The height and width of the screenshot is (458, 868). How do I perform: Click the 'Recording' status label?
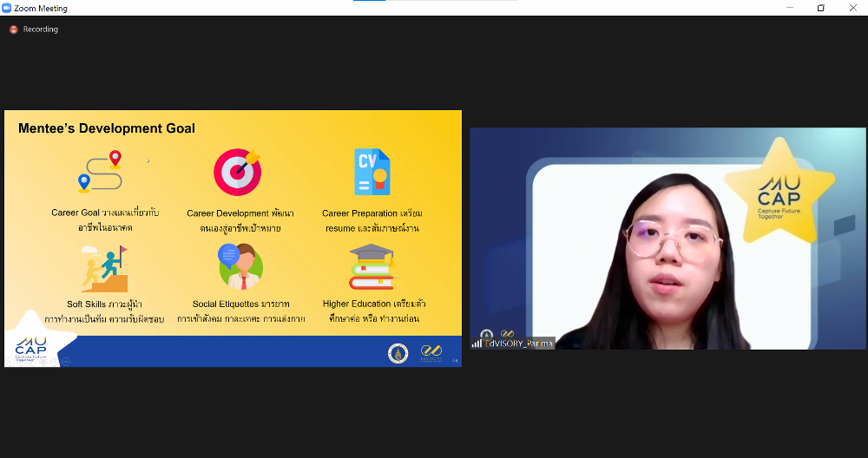click(x=41, y=29)
